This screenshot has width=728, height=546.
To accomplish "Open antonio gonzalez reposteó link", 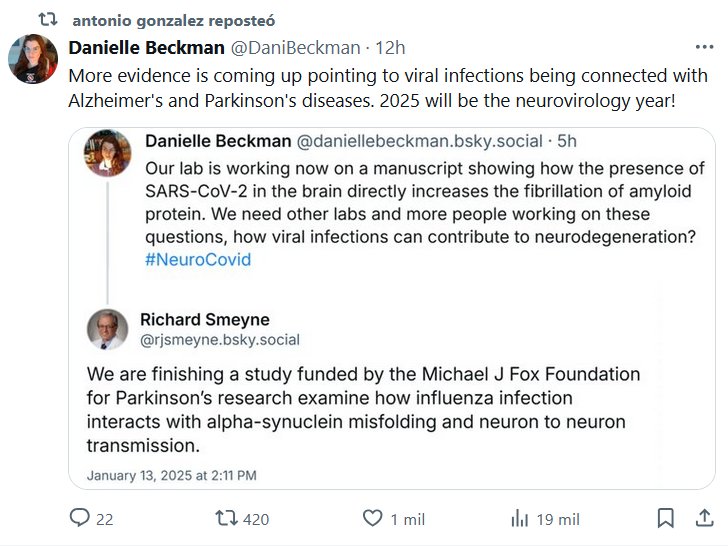I will [175, 20].
